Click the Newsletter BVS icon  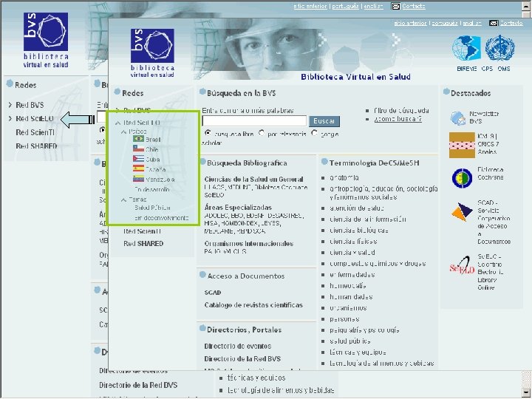(458, 117)
